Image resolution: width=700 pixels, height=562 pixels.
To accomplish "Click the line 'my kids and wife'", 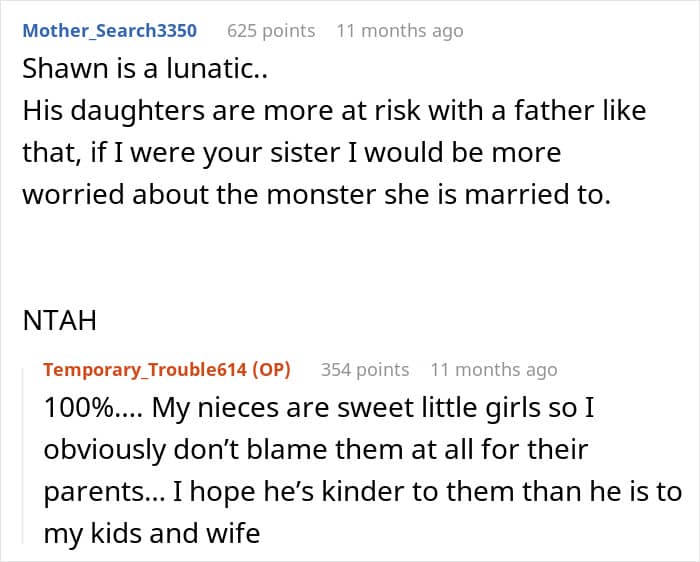I will click(x=151, y=534).
